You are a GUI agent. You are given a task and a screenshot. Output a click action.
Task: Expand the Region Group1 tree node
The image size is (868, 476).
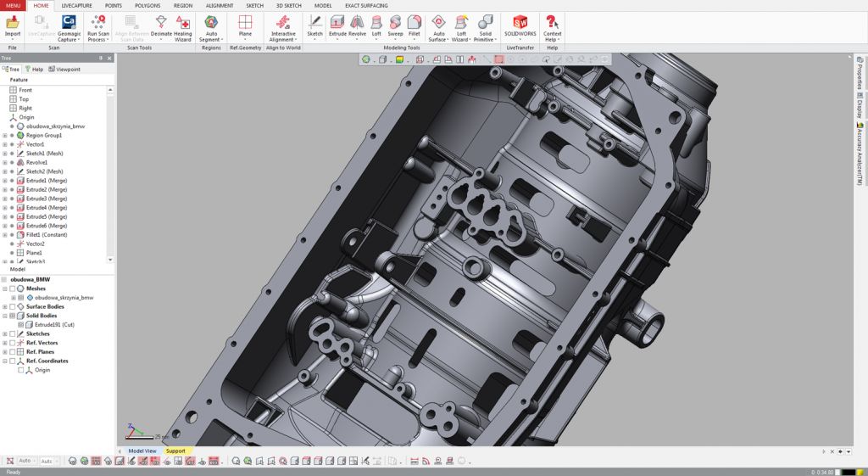[5, 136]
